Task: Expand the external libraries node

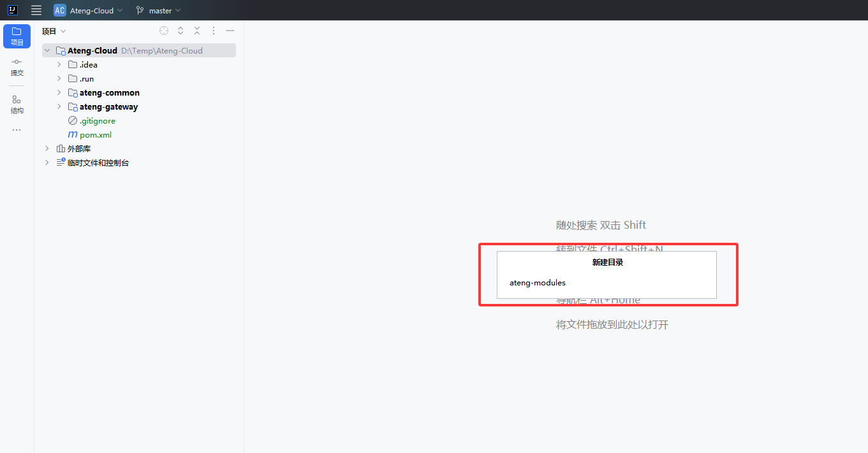Action: pyautogui.click(x=47, y=148)
